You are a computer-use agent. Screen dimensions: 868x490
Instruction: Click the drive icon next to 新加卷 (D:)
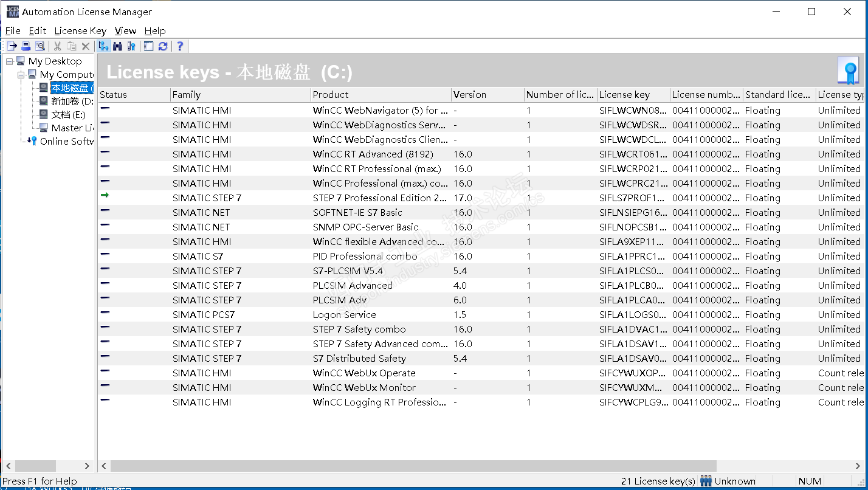[x=43, y=101]
